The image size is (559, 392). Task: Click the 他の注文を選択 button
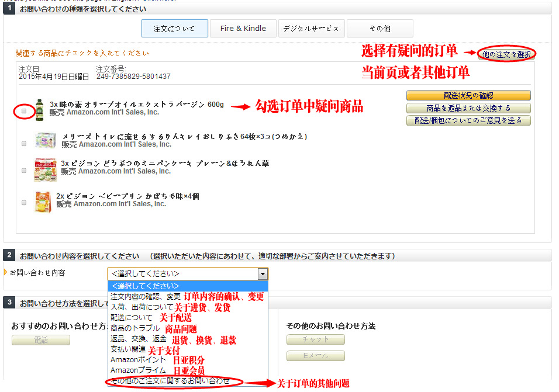[506, 54]
